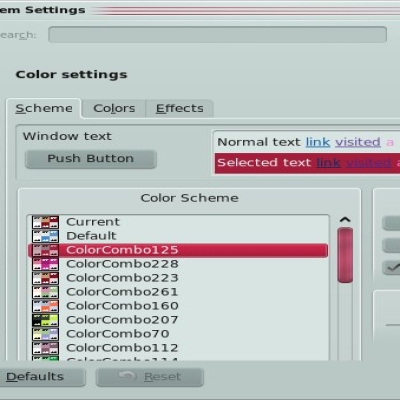400x400 pixels.
Task: Click the color scheme list scrollbar handle
Action: click(x=345, y=255)
